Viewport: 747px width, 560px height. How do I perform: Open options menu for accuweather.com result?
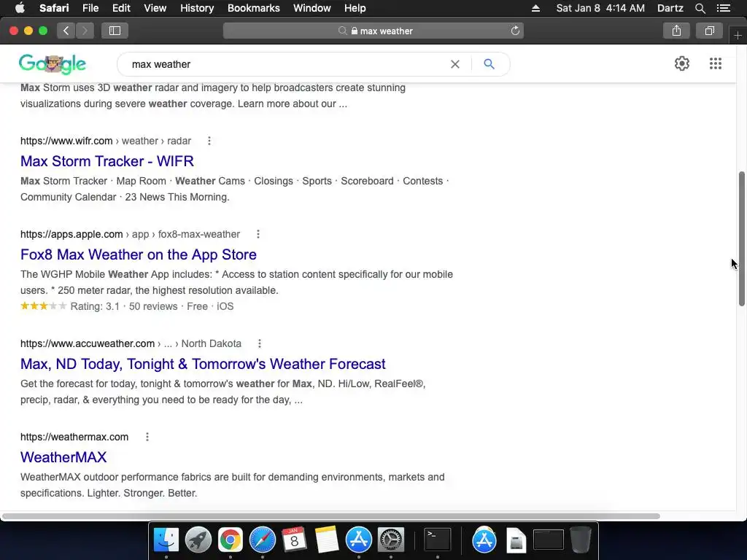click(259, 344)
